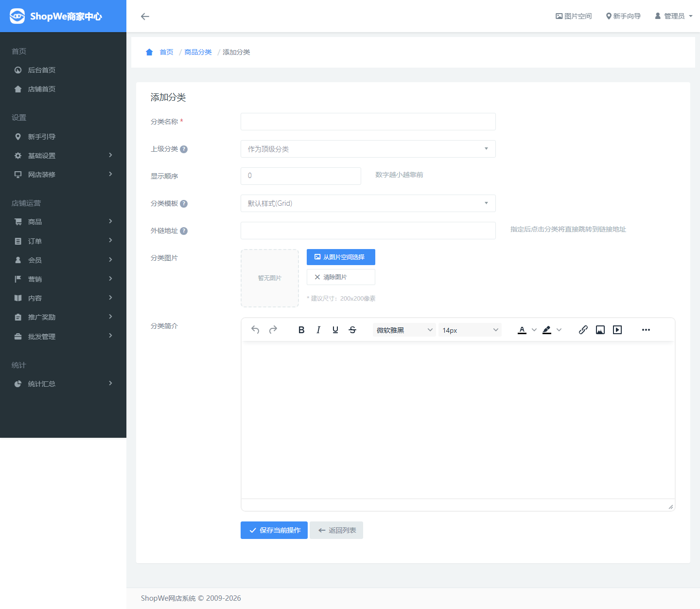Insert image via editor toolbar
700x609 pixels.
(x=600, y=330)
